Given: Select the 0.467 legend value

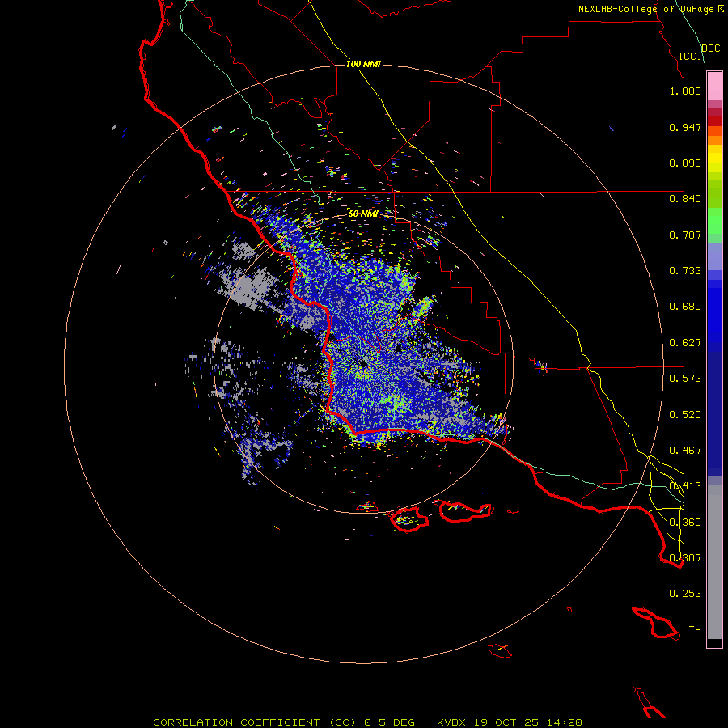Looking at the screenshot, I should point(685,451).
